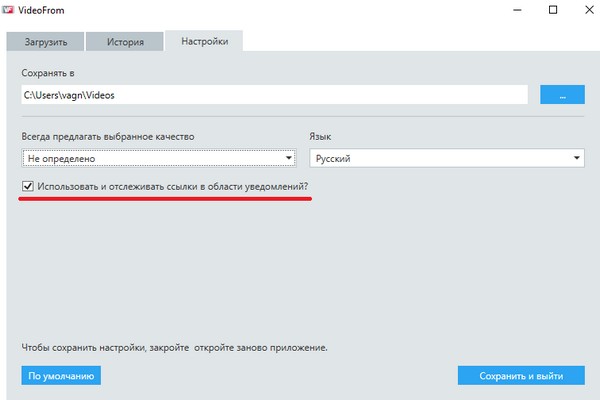Open folder browser with the '...' button

click(562, 95)
